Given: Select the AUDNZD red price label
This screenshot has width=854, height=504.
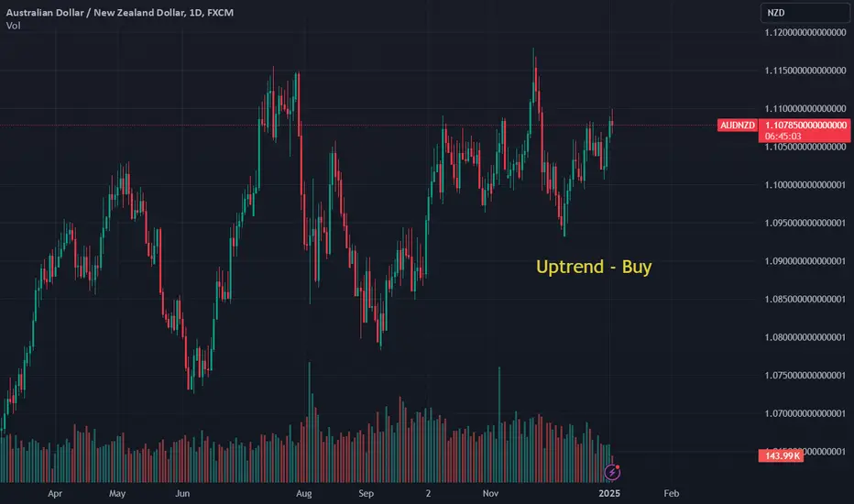Looking at the screenshot, I should point(737,126).
